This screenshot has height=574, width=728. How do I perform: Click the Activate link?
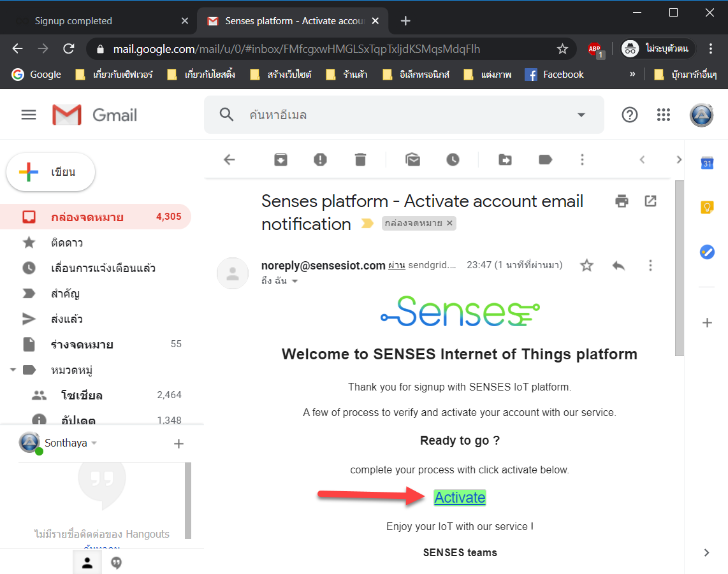tap(460, 498)
